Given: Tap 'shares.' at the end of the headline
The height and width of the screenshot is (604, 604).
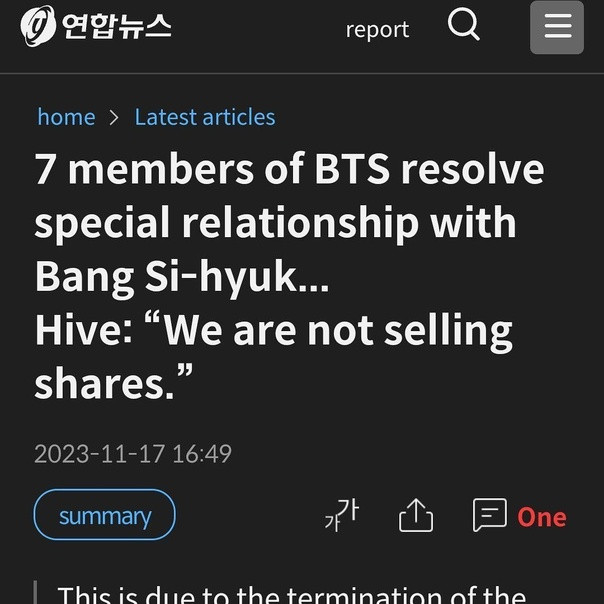Looking at the screenshot, I should [x=114, y=383].
